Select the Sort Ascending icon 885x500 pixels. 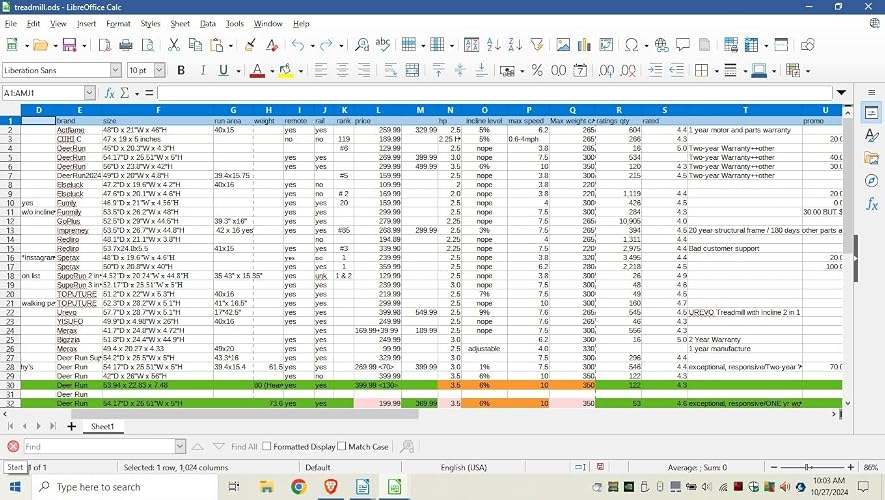point(493,45)
